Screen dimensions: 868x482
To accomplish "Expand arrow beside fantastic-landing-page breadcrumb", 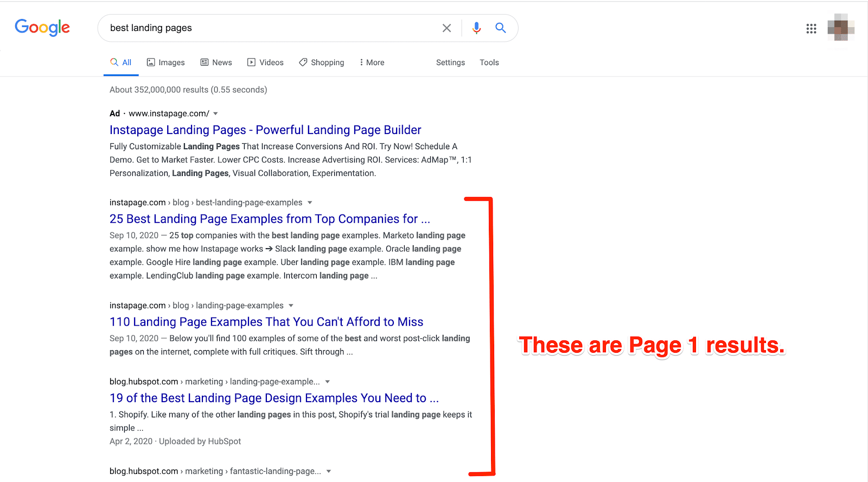I will 329,471.
